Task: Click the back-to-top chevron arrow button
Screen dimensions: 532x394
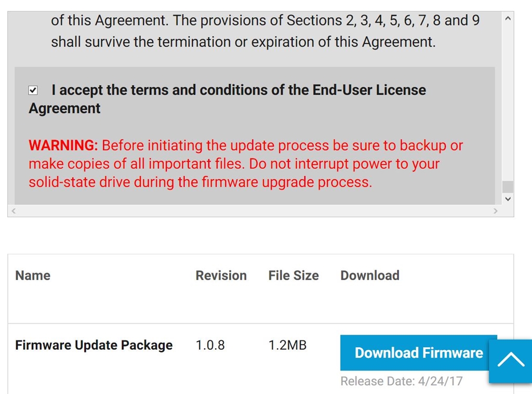Action: pyautogui.click(x=511, y=361)
